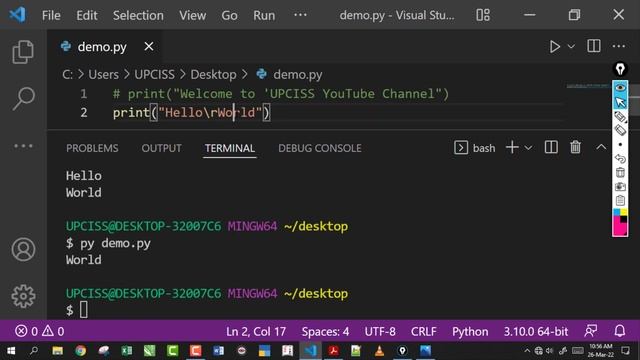Open the Run menu

264,16
